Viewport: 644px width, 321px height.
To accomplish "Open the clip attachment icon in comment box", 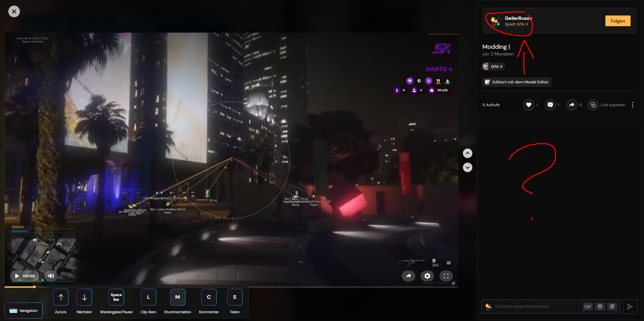I will [x=612, y=307].
